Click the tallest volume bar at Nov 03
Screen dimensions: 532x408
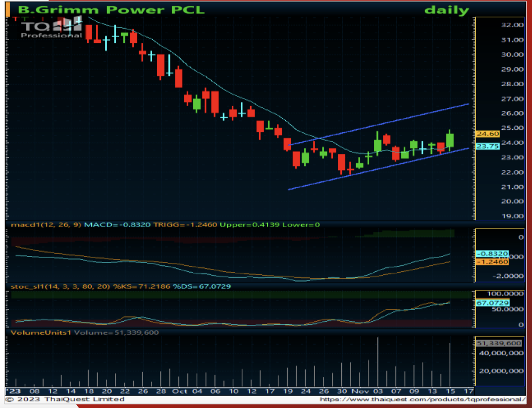click(377, 361)
